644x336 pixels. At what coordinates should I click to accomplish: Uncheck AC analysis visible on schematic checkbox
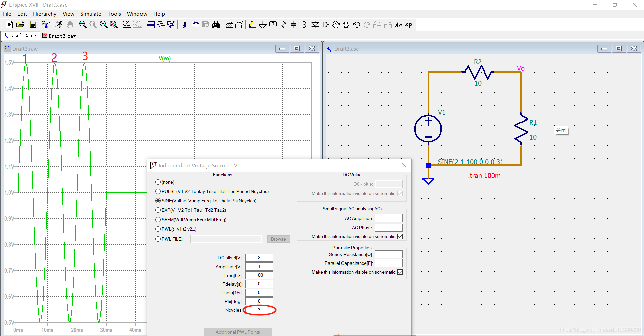click(400, 236)
